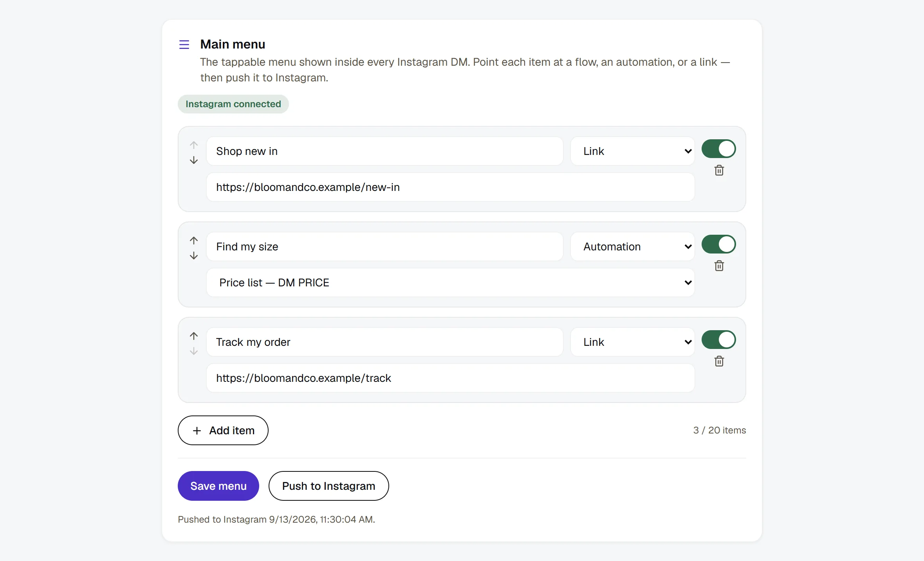
Task: Edit the 'Track my order' label field
Action: [x=385, y=342]
